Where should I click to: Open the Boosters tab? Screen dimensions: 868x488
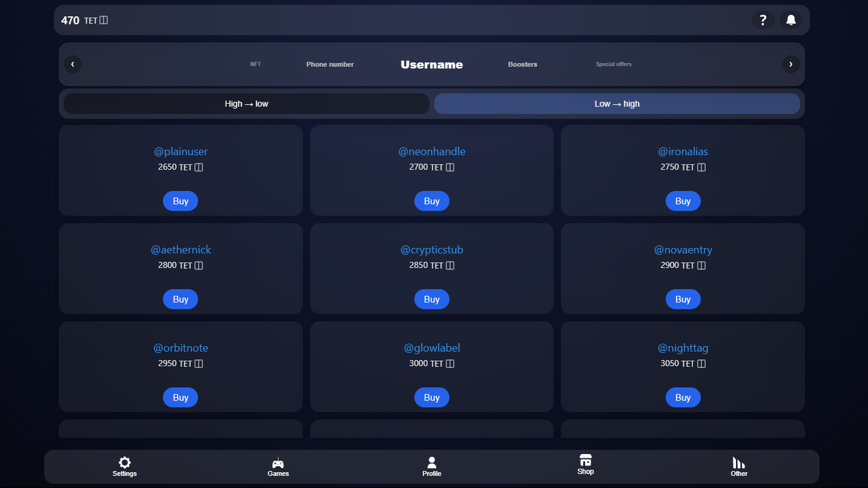[522, 64]
